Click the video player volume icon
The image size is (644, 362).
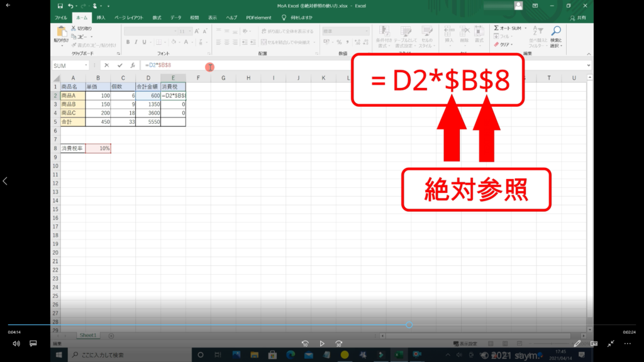click(16, 344)
